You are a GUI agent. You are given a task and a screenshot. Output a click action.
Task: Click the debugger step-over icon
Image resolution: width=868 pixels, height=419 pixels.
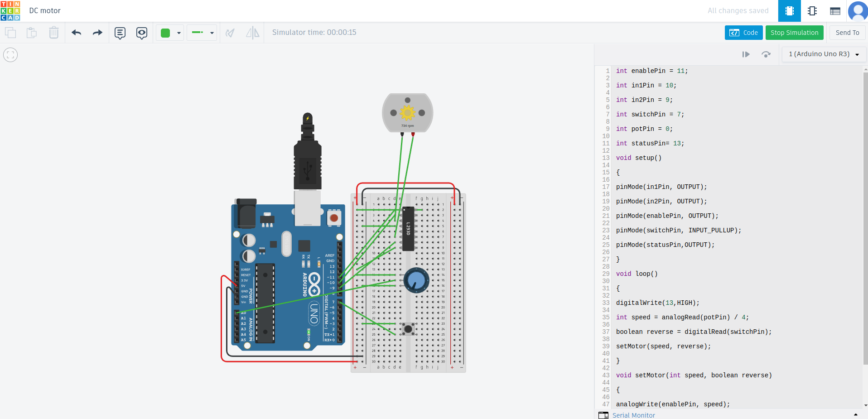(x=766, y=54)
